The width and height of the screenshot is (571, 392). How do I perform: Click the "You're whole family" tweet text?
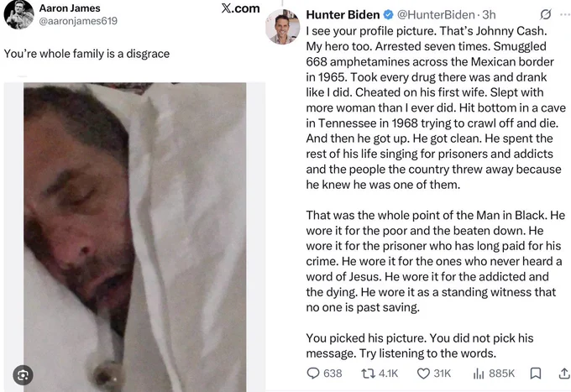coord(86,54)
